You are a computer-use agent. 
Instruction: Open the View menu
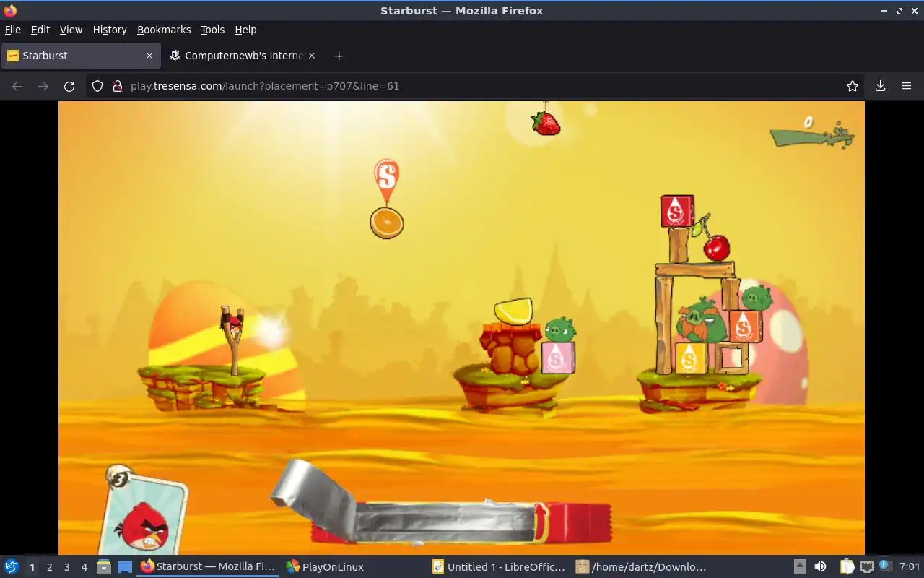[x=71, y=30]
